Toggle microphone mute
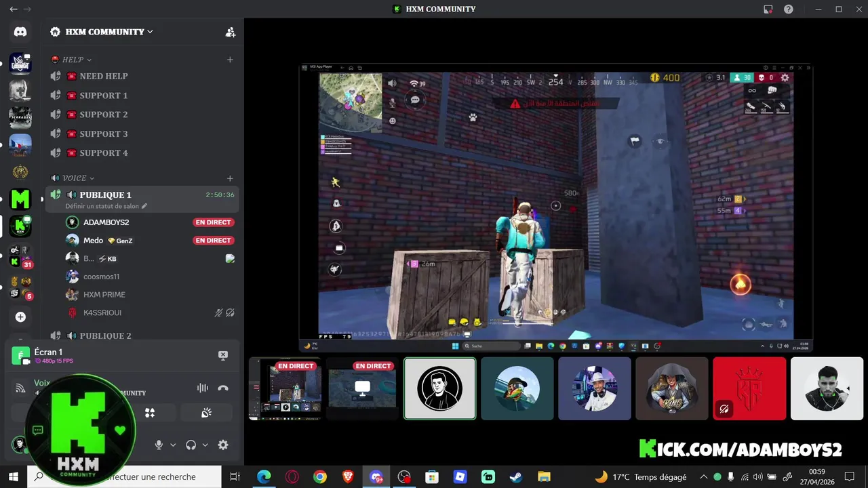This screenshot has width=868, height=488. 159,445
